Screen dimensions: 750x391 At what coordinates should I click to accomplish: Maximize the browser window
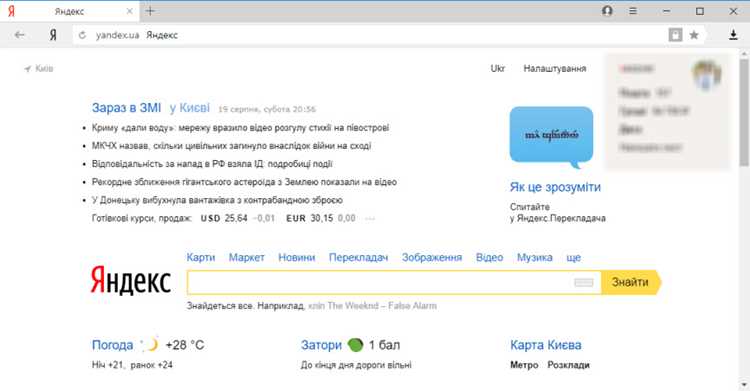700,11
